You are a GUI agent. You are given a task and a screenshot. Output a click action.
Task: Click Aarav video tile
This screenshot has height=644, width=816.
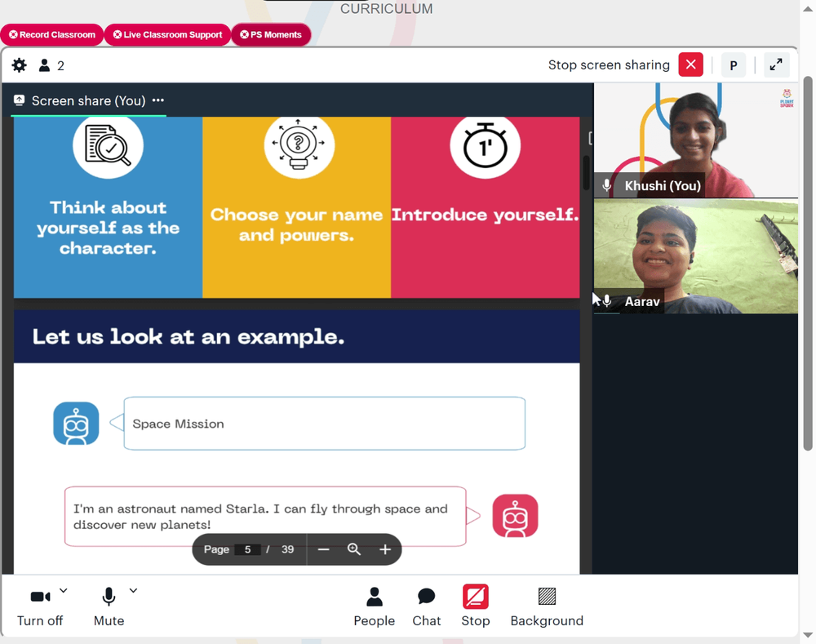tap(696, 256)
